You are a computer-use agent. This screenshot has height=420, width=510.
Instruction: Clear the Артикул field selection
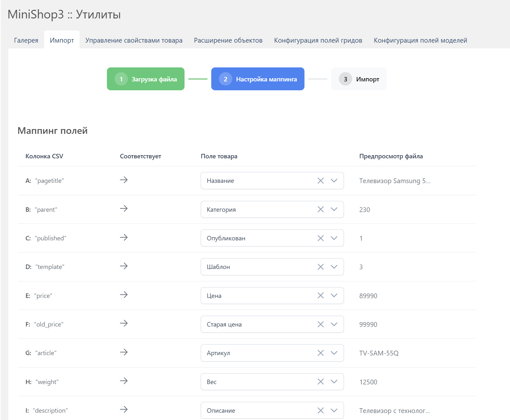[320, 353]
